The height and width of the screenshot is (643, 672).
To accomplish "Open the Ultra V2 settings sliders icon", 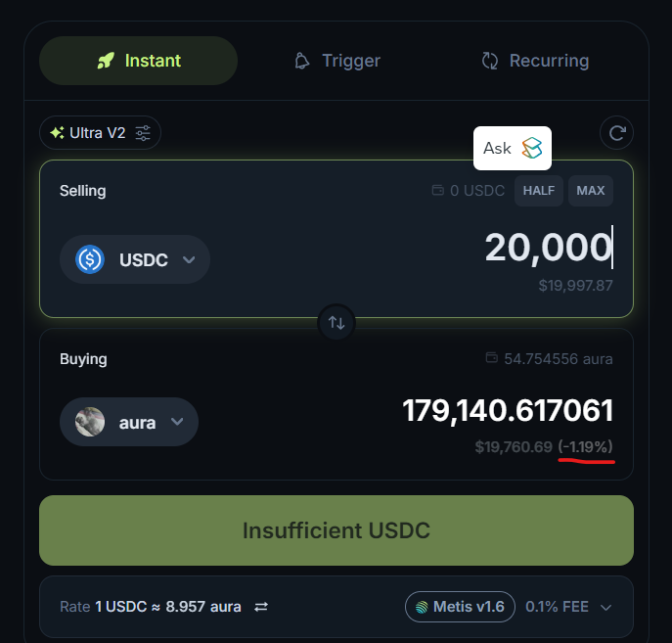I will [x=144, y=133].
